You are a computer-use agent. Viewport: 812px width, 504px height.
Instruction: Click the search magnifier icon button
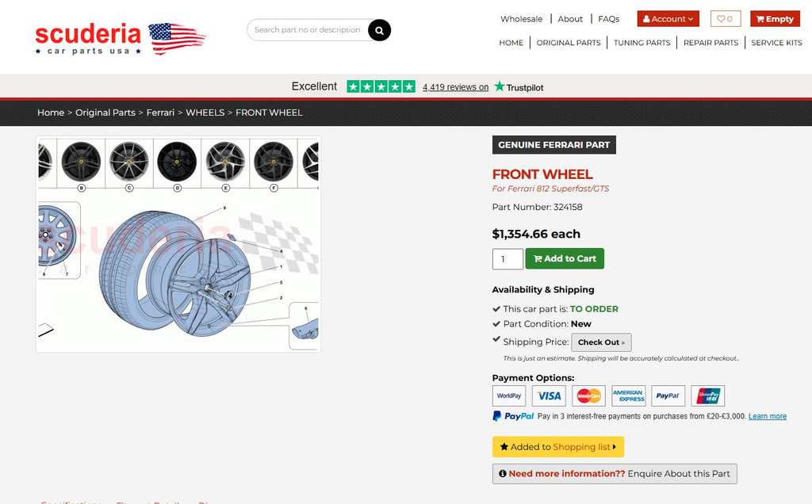pyautogui.click(x=379, y=30)
